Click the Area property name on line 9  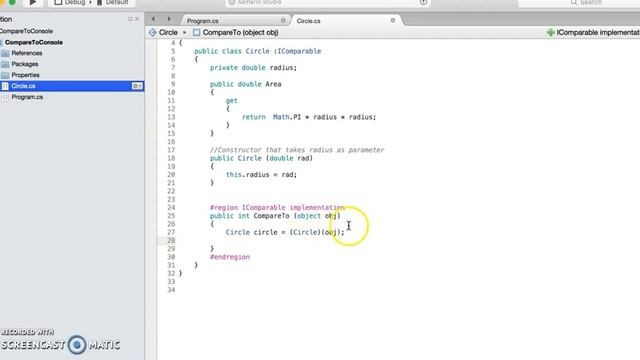pyautogui.click(x=273, y=84)
